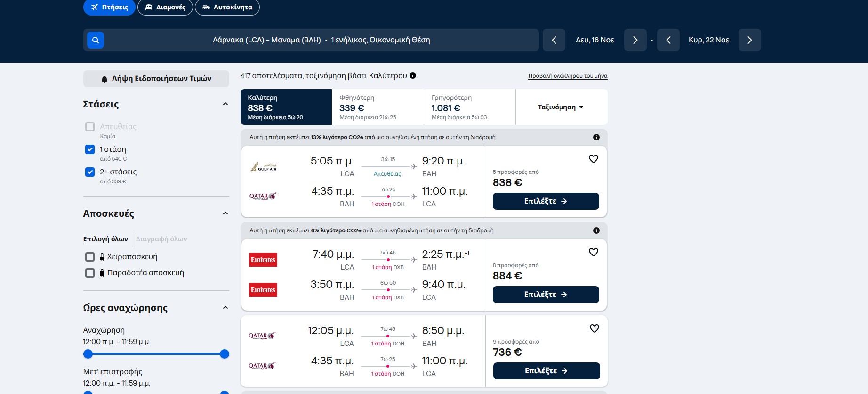Click heart icon on 736 € Qatar flight
The height and width of the screenshot is (394, 868).
pos(595,328)
